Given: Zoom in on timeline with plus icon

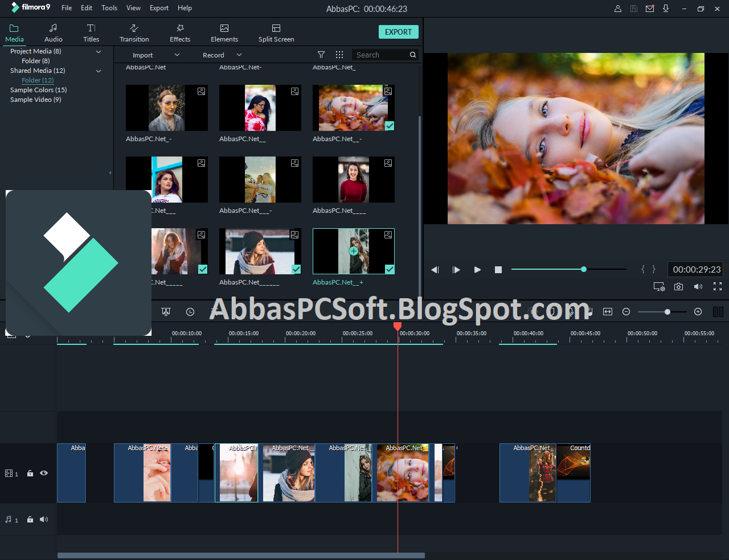Looking at the screenshot, I should pos(698,312).
